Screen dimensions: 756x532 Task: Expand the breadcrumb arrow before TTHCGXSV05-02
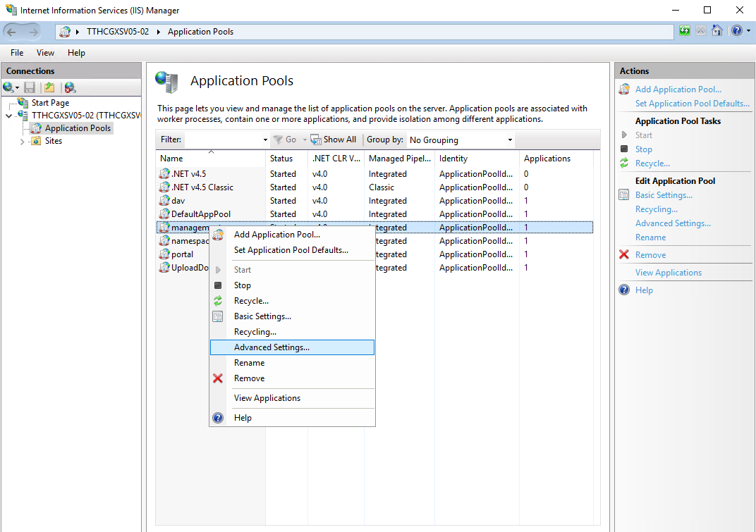pyautogui.click(x=77, y=32)
